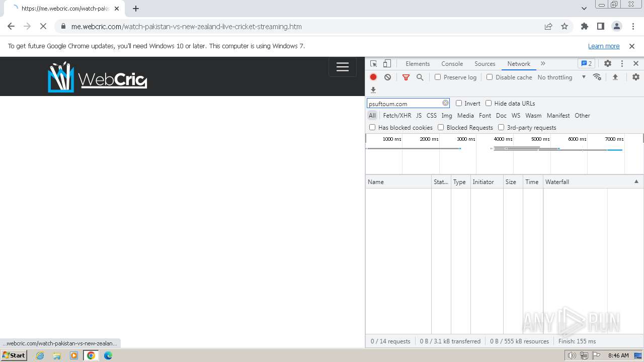Screen dimensions: 644x362
Task: Tick the Invert filter checkbox
Action: (459, 103)
